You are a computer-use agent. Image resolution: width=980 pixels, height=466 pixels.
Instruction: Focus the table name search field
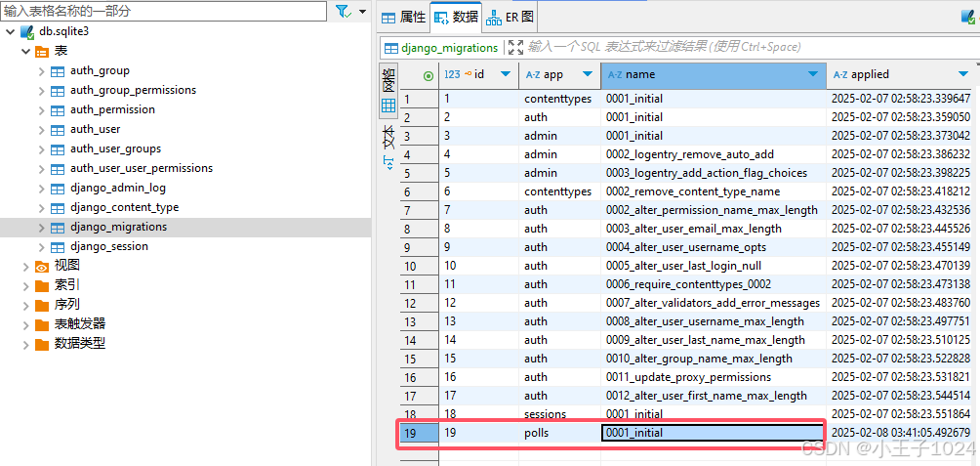[164, 12]
